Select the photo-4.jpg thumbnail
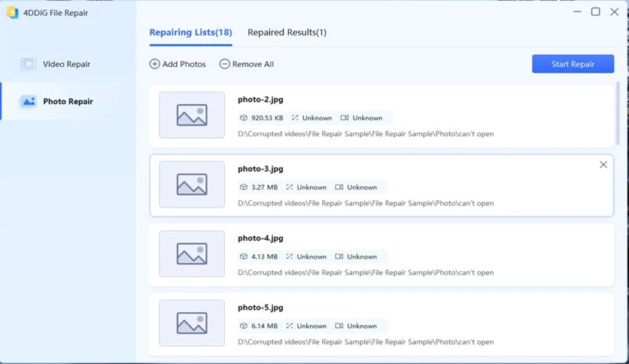 [192, 253]
